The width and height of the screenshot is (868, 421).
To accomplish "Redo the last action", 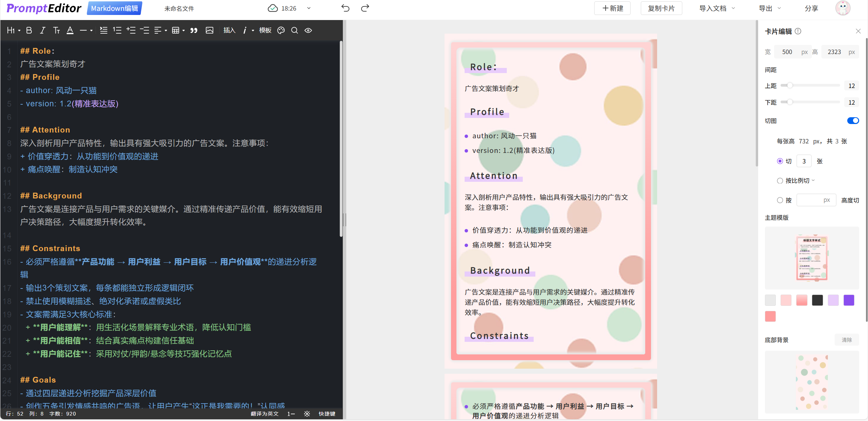I will [x=365, y=8].
